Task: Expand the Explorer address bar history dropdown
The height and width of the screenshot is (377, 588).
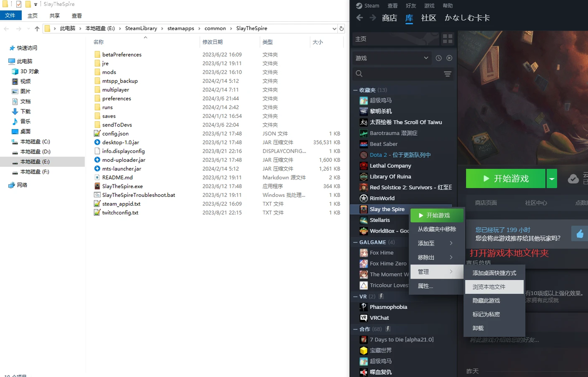Action: (x=334, y=29)
